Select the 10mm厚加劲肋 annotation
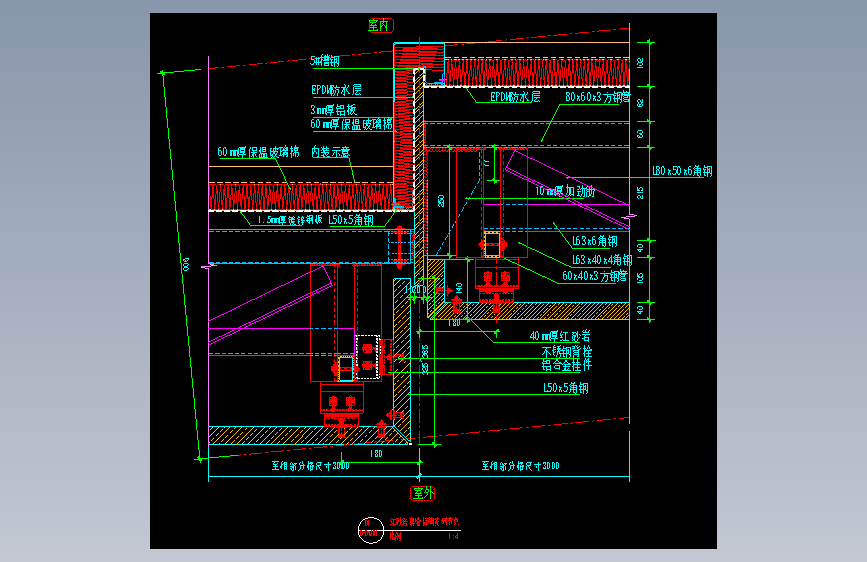 pyautogui.click(x=565, y=191)
